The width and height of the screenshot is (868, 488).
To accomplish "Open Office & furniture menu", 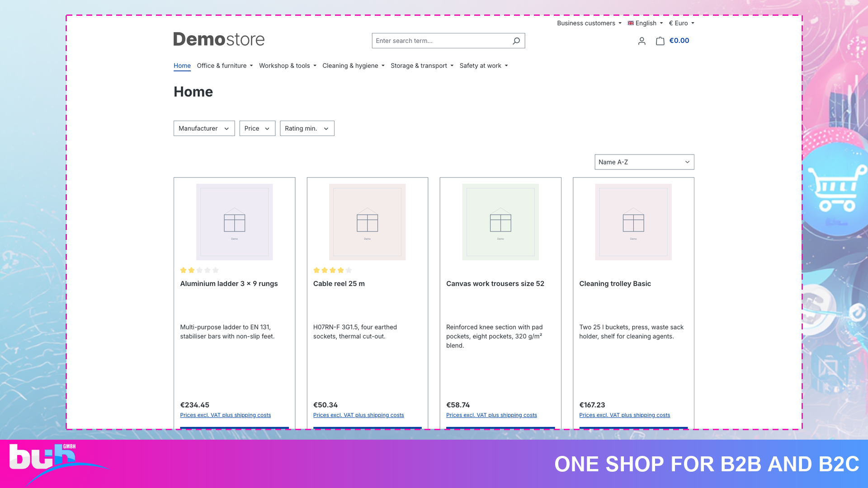I will coord(225,66).
